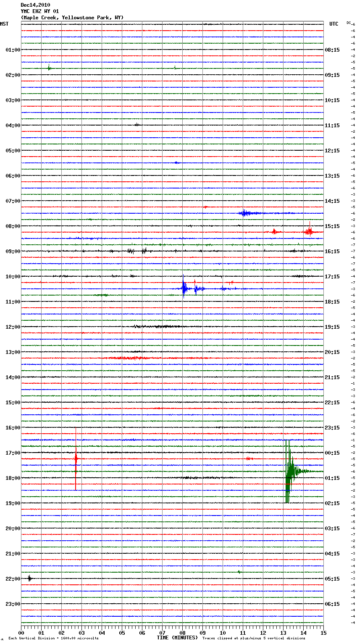Click minute tick label 13 on x-axis
Screen dimensions: 357x644
coord(283,633)
